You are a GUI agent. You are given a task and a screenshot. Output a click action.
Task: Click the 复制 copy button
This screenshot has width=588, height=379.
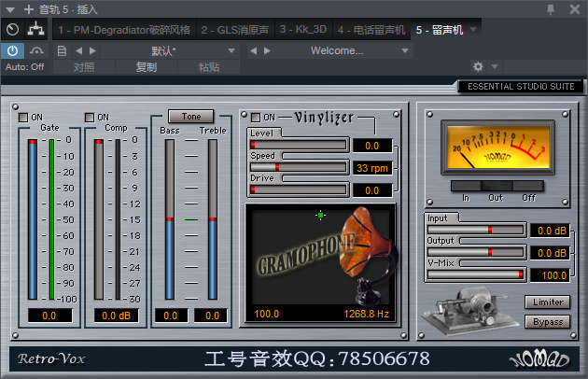147,67
